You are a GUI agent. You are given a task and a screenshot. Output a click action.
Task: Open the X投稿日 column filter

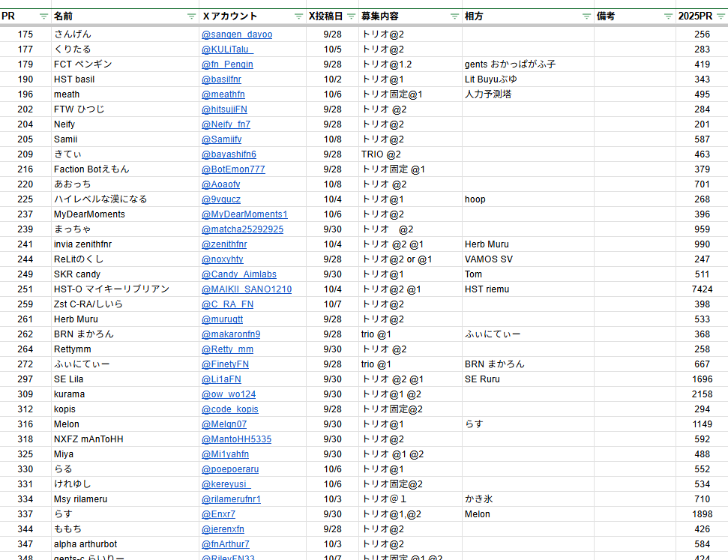(352, 16)
